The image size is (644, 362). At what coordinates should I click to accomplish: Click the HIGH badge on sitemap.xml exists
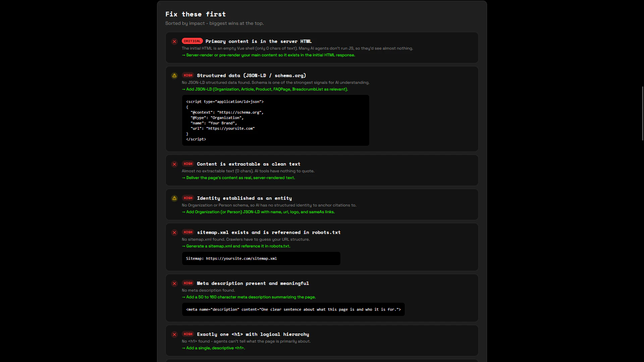click(x=188, y=232)
